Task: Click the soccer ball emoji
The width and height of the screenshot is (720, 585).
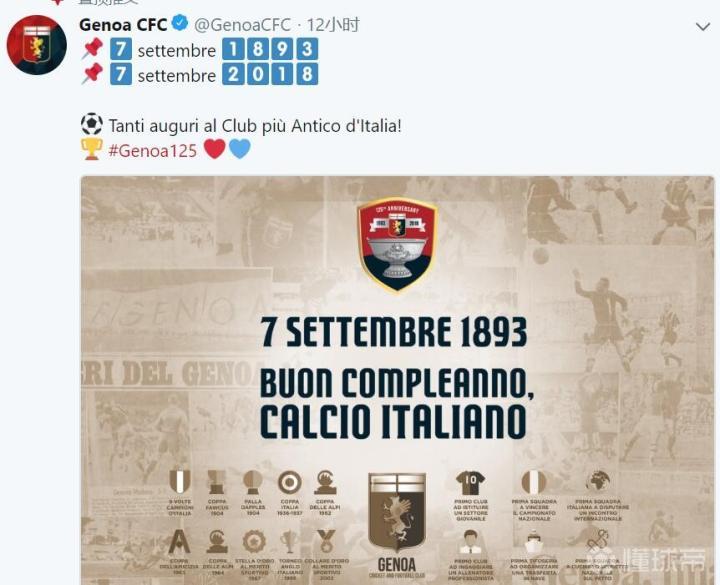Action: click(91, 124)
